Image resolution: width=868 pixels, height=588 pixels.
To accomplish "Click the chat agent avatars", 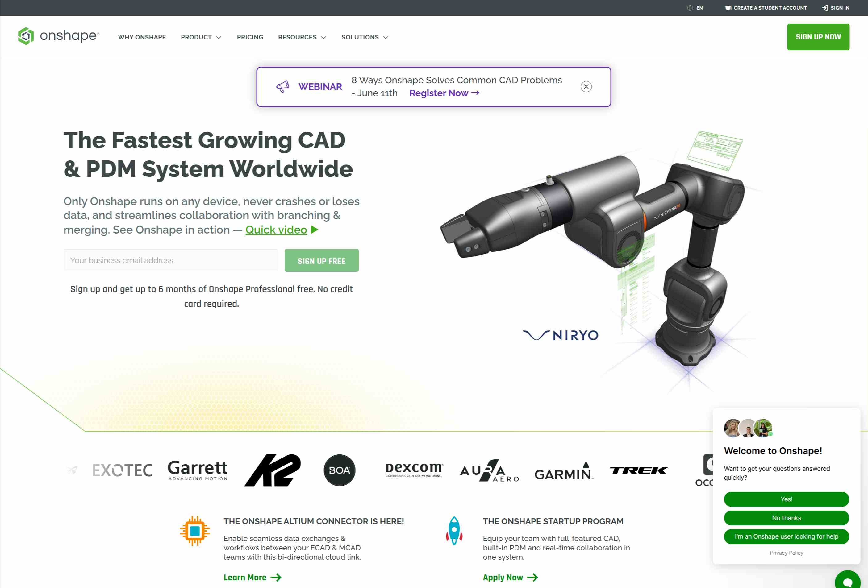I will [748, 428].
